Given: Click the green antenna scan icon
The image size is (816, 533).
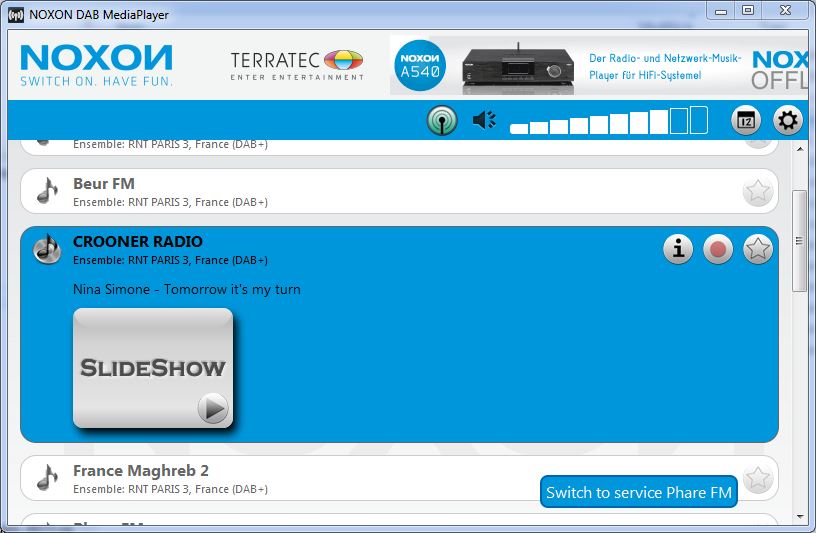Looking at the screenshot, I should click(442, 120).
